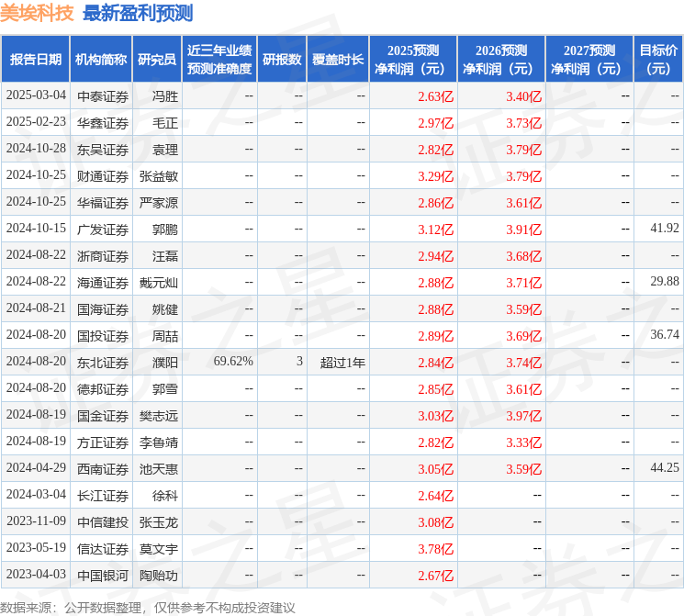Select the 2025预测净利润 header

(413, 60)
